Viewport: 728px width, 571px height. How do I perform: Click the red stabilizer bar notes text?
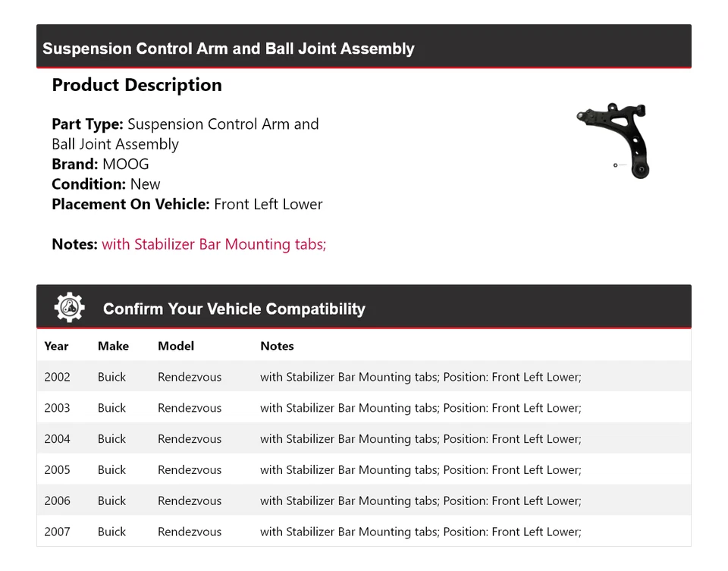tap(214, 244)
